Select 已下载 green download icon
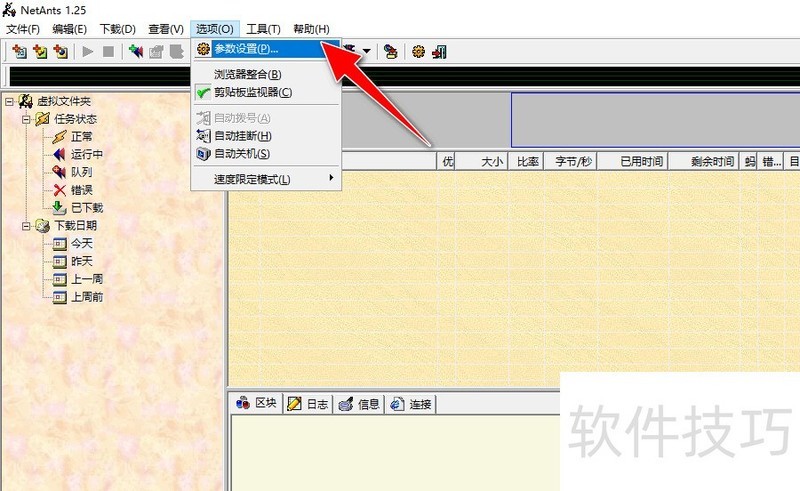800x491 pixels. (60, 208)
